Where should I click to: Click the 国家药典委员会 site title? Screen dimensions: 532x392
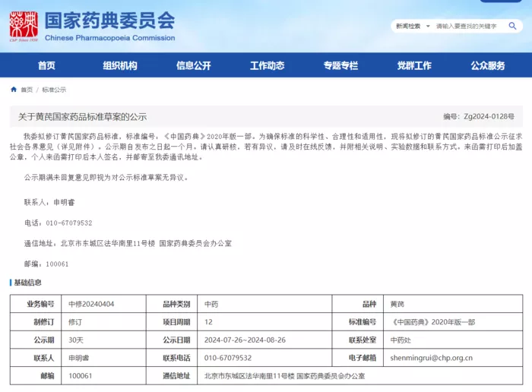pyautogui.click(x=110, y=21)
